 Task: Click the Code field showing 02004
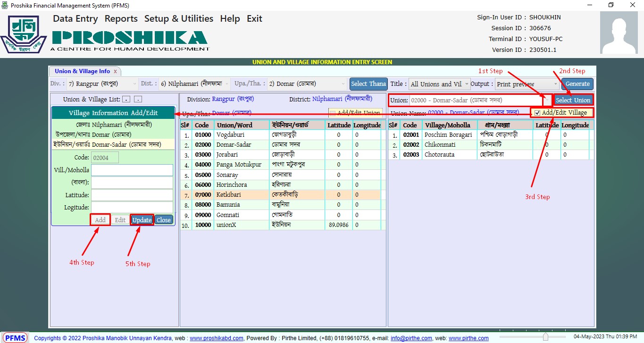(x=105, y=158)
